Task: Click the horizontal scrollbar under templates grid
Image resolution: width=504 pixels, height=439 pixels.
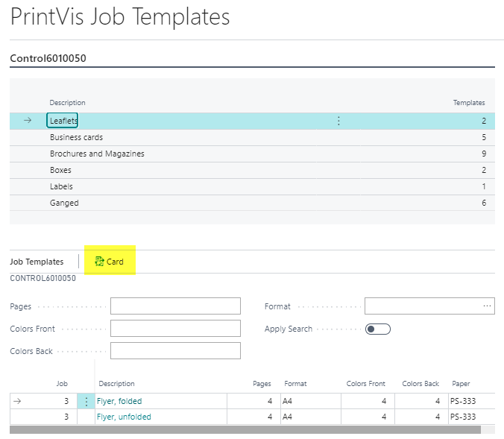Action: (245, 429)
